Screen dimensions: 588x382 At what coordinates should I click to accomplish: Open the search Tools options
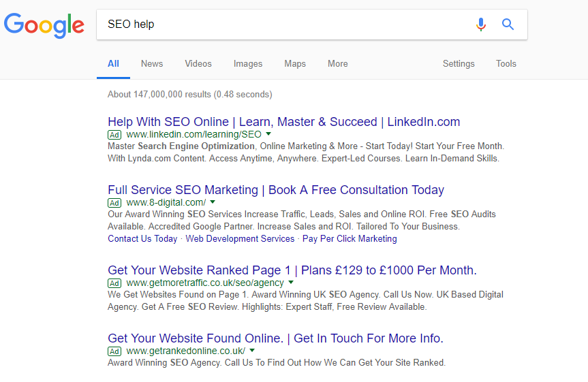(x=506, y=64)
